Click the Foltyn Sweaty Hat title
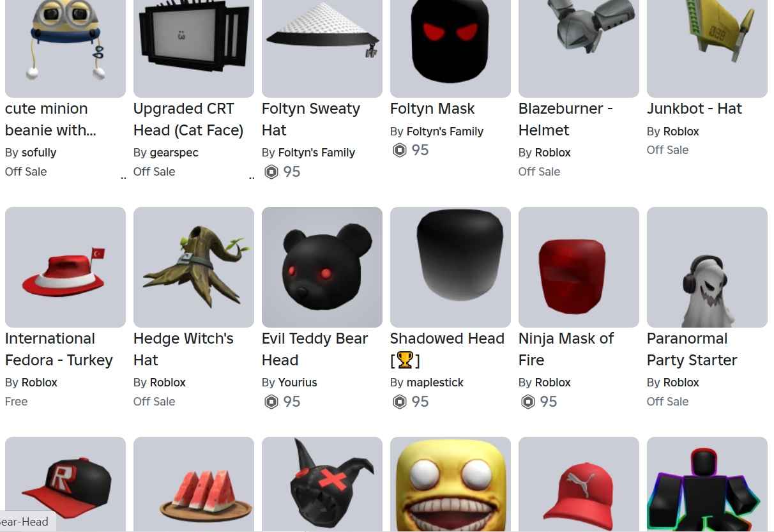 [x=311, y=119]
